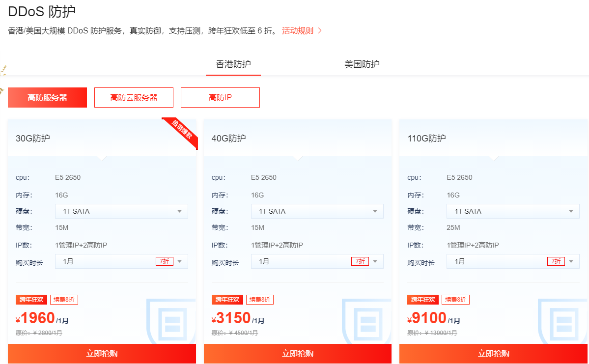Click the 16G memory value in 40G card

coord(257,195)
